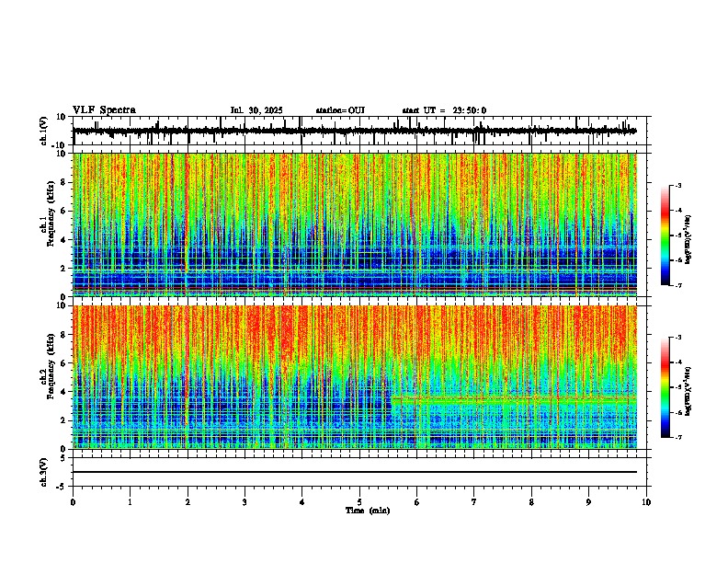
Task: Click the "-3" label on ch.1 color bar
Action: tap(678, 186)
